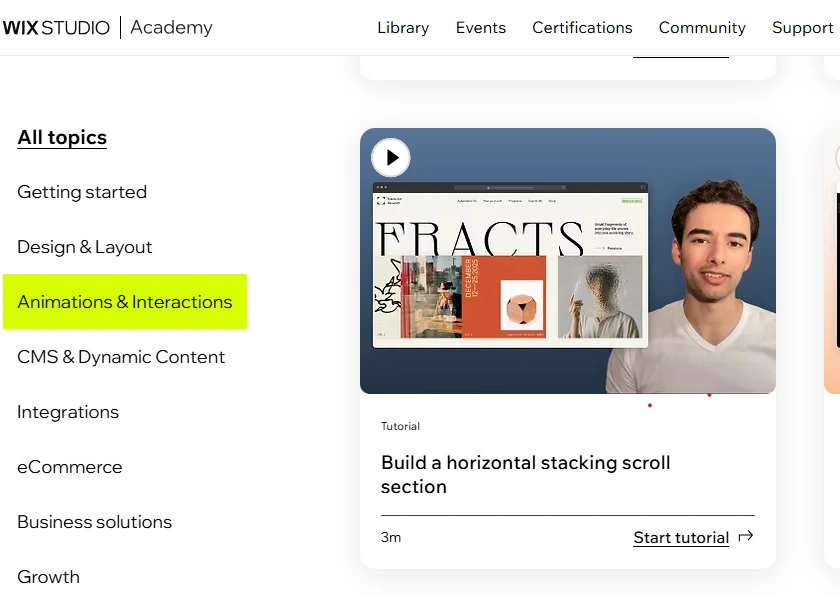Image resolution: width=840 pixels, height=597 pixels.
Task: Open the Support menu item
Action: 802,27
